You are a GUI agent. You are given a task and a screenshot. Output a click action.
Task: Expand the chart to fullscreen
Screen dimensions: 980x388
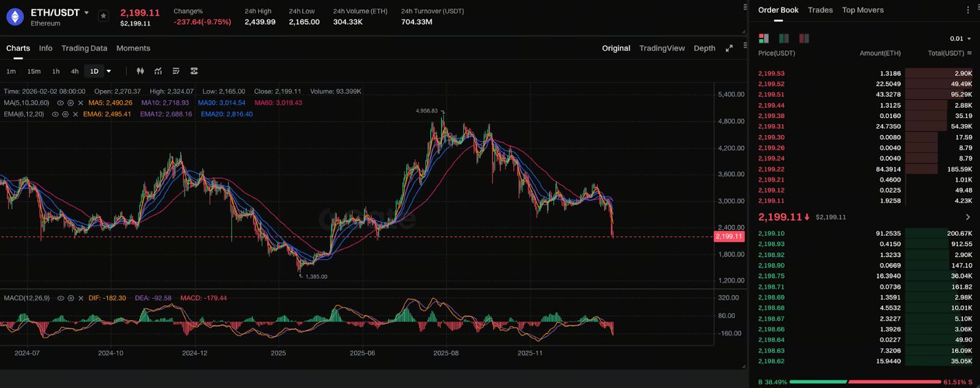pyautogui.click(x=729, y=48)
